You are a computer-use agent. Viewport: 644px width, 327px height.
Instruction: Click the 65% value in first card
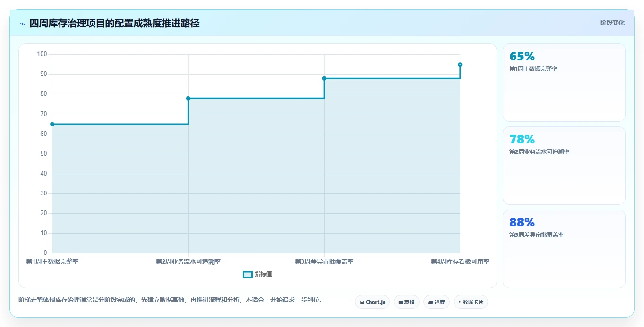click(x=522, y=57)
